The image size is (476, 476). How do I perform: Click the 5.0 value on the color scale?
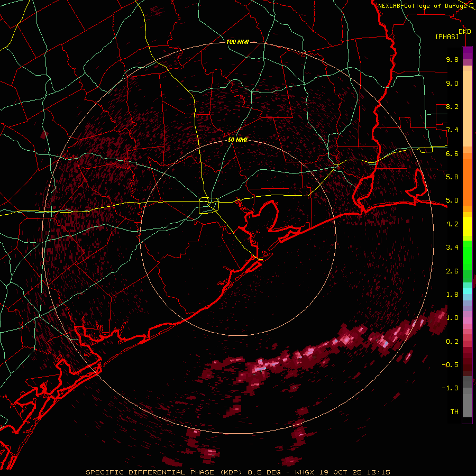(452, 200)
